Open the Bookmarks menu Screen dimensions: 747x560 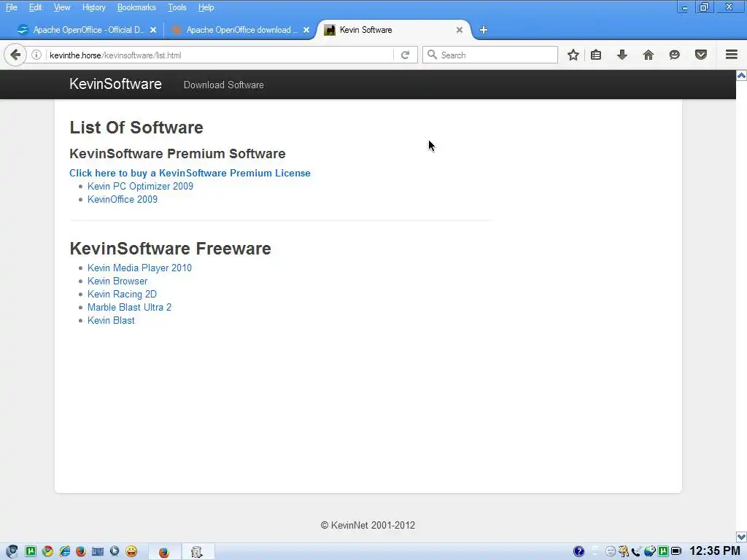(136, 7)
